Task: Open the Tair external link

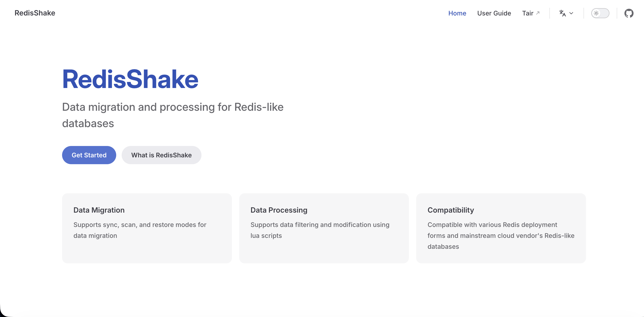Action: tap(528, 13)
